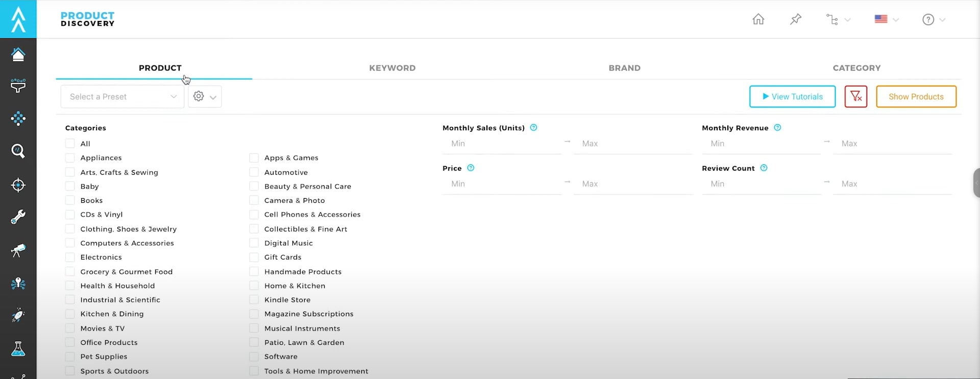The image size is (980, 379).
Task: Open the US flag marketplace dropdown
Action: [x=886, y=19]
